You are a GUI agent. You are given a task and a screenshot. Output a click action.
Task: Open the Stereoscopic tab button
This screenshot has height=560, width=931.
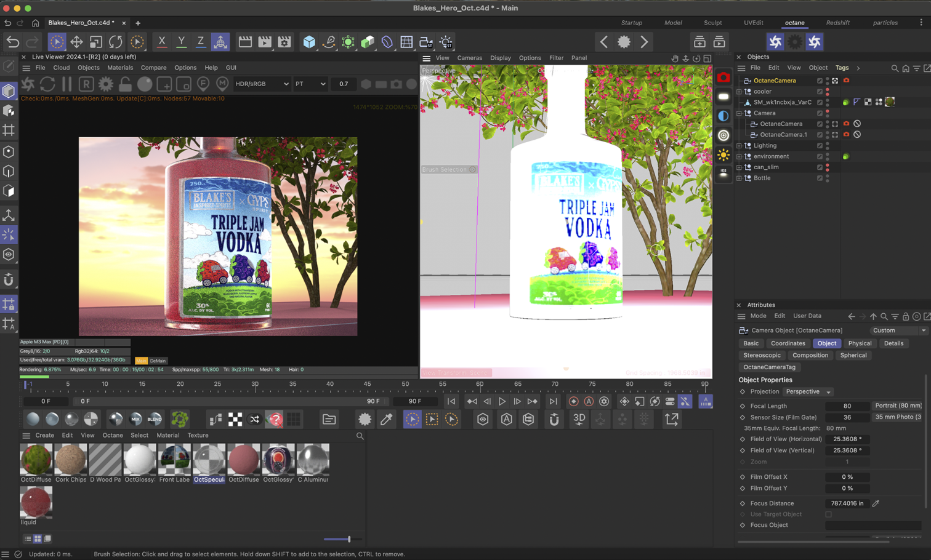pyautogui.click(x=762, y=355)
